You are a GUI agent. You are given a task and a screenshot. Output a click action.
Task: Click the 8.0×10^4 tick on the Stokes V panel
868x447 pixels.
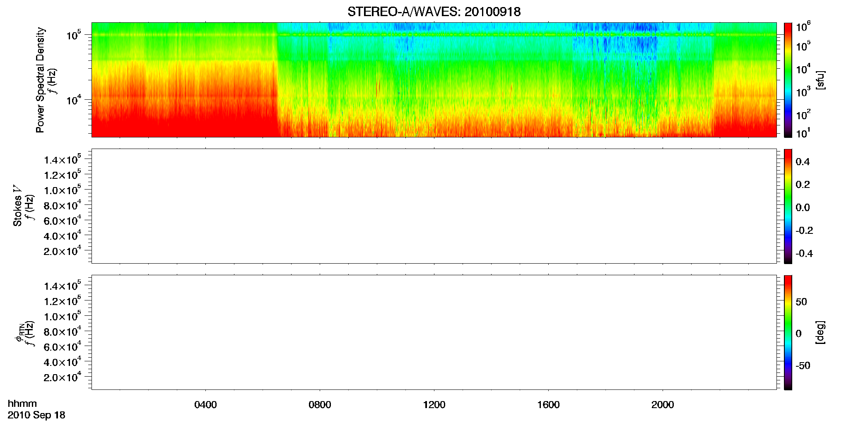pyautogui.click(x=63, y=204)
